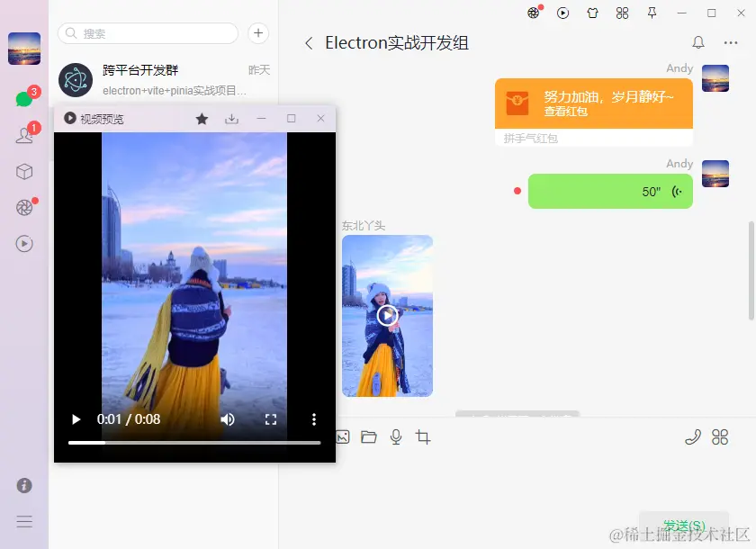Open chat options with the ellipsis menu
This screenshot has height=549, width=756.
click(731, 42)
